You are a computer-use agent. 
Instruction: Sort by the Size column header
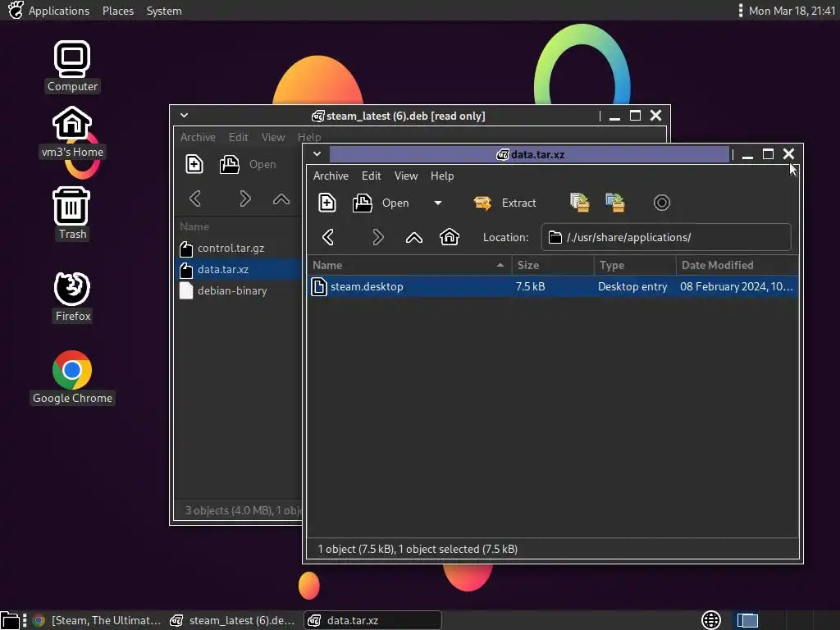(553, 265)
